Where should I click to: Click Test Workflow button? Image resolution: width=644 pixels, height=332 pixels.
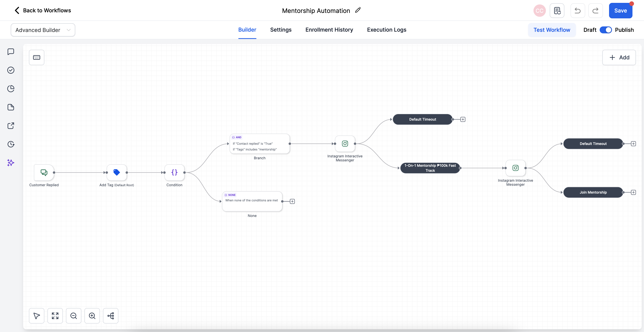552,30
